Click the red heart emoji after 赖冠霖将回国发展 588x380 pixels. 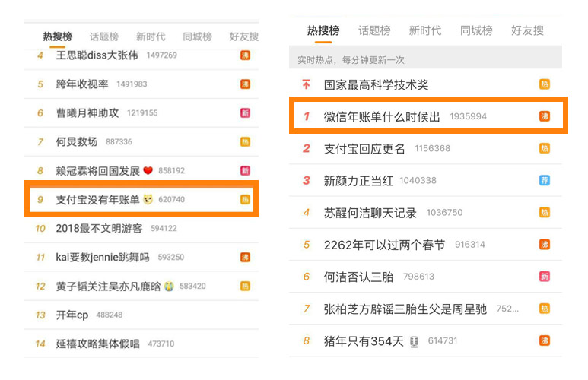[x=148, y=170]
